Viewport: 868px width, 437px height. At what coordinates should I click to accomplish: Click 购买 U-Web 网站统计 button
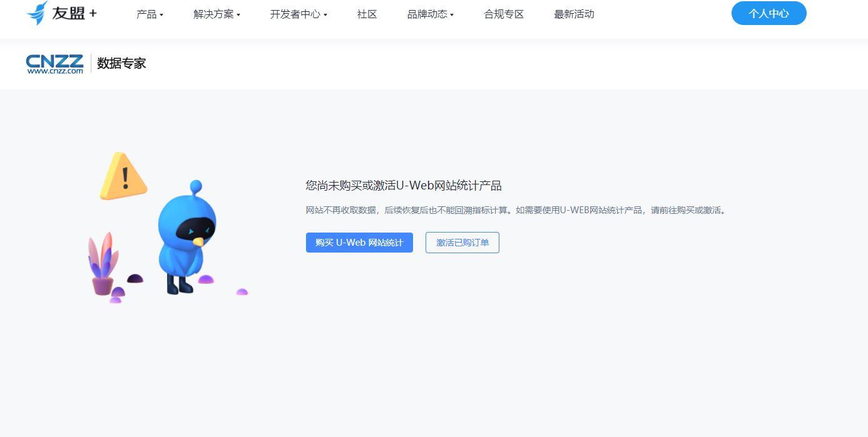(359, 243)
